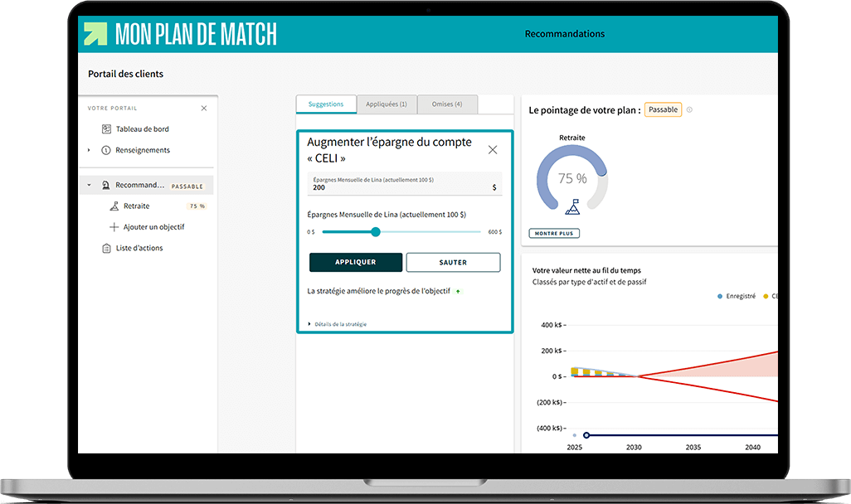
Task: Switch to the Appliquées (1) tab
Action: (x=386, y=104)
